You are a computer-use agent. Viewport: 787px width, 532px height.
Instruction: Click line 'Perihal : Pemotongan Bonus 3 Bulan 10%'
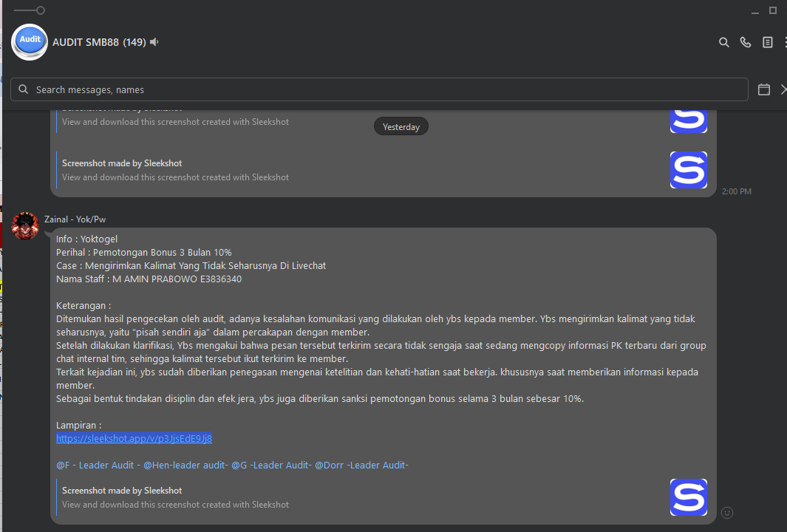(144, 253)
